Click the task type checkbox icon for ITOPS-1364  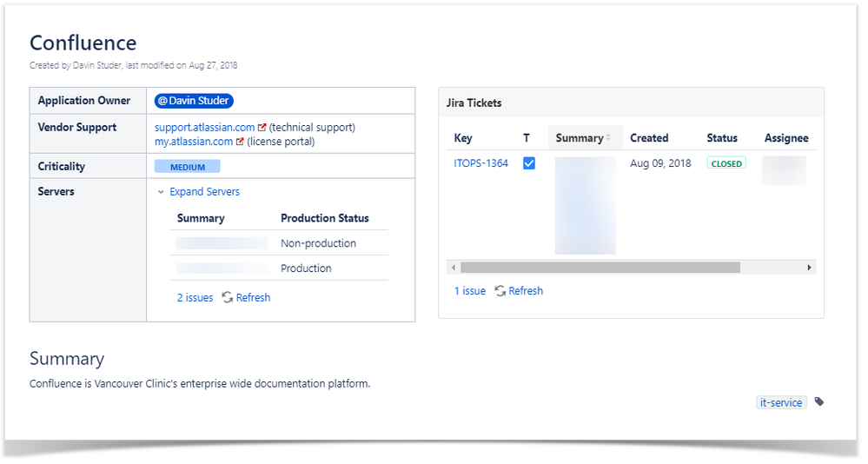pyautogui.click(x=529, y=163)
